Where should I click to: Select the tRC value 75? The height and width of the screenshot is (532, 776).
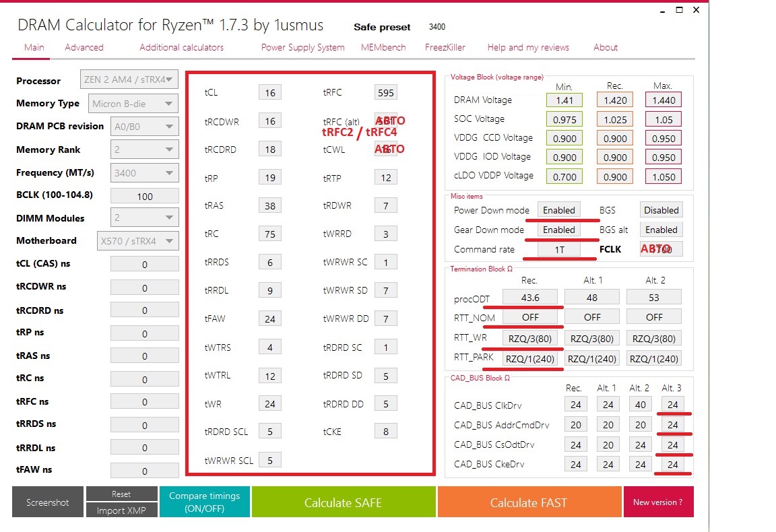269,234
